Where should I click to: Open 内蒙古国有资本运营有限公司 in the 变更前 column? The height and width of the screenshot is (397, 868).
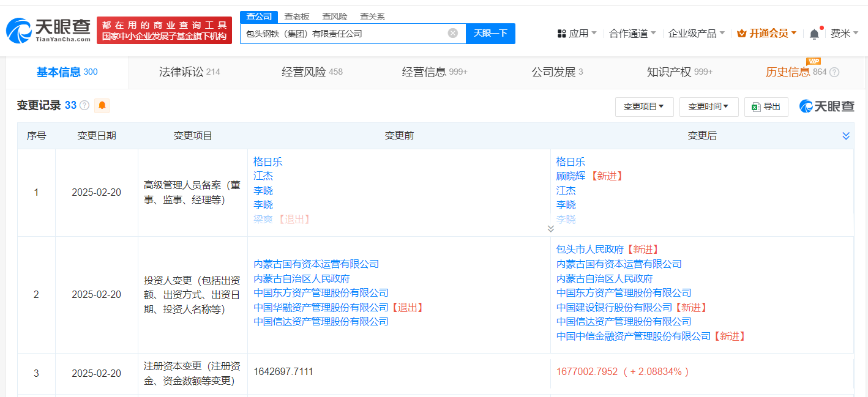(316, 264)
